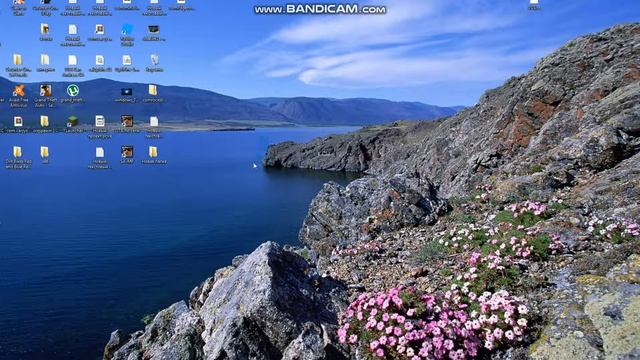Image resolution: width=640 pixels, height=360 pixels.
Task: Select the Avast Free Antivirus shortcut
Action: point(18,91)
